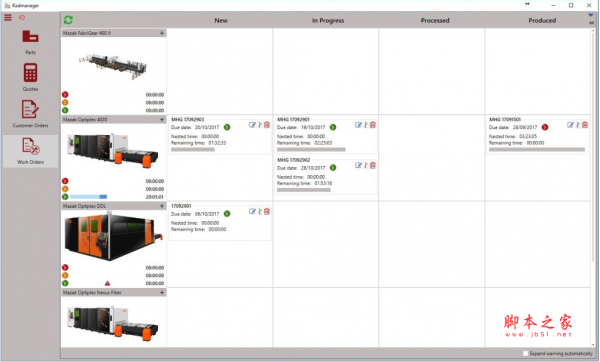Click the flag icon on the order due 19/10/2017
The height and width of the screenshot is (362, 600).
pyautogui.click(x=366, y=125)
